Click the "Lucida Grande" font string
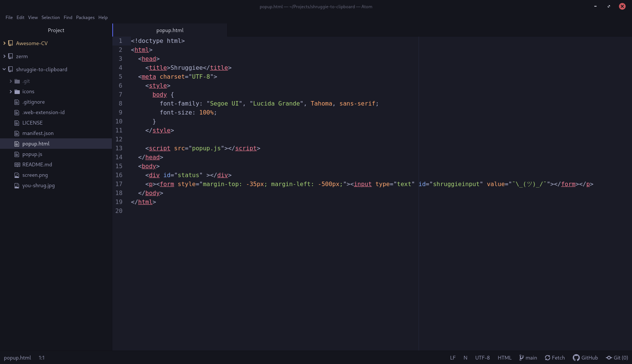632x364 pixels. pos(276,103)
